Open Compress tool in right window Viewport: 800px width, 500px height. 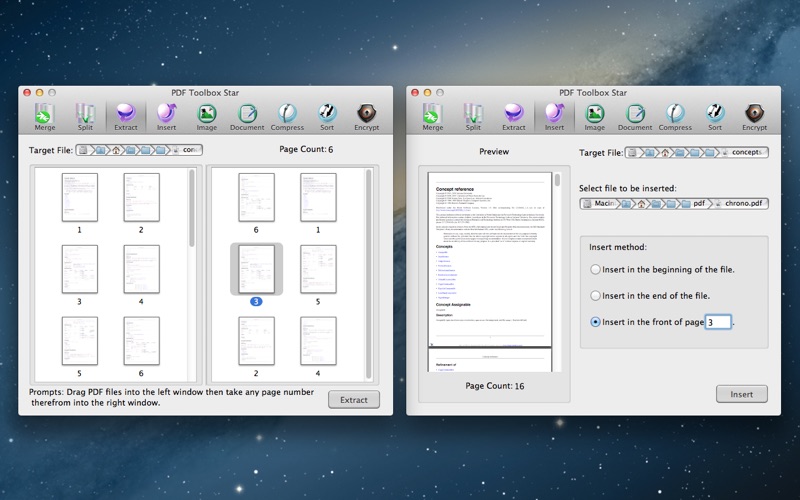click(675, 117)
